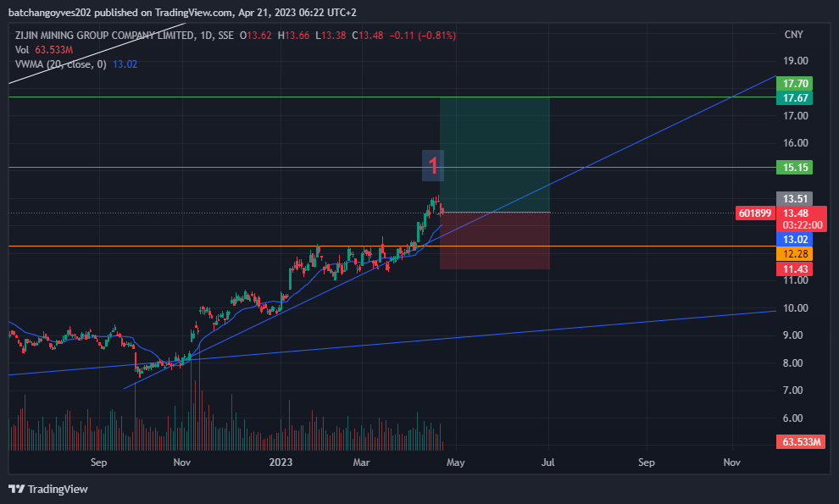Click the 10.00 price axis tick
The height and width of the screenshot is (504, 839).
pos(796,308)
